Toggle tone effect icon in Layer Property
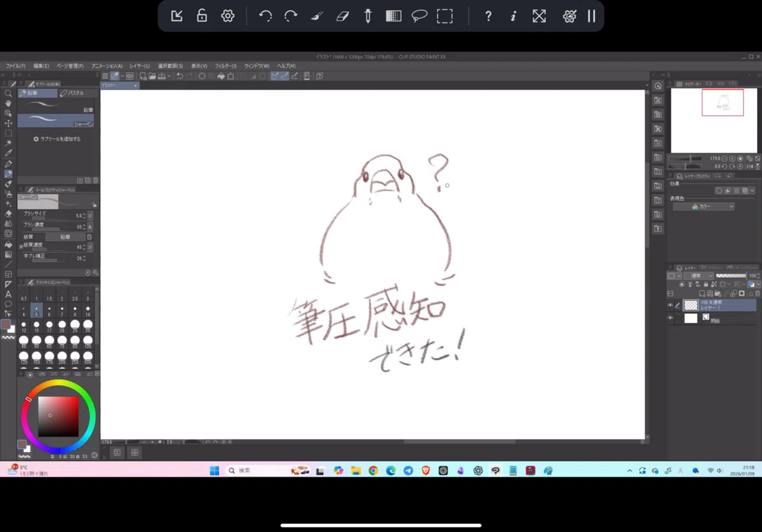 coord(737,190)
